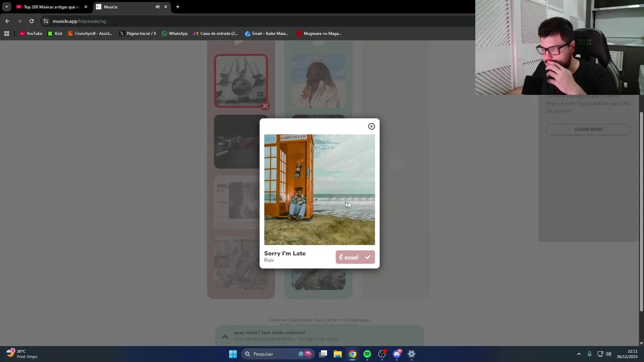Open a new browser tab

178,7
